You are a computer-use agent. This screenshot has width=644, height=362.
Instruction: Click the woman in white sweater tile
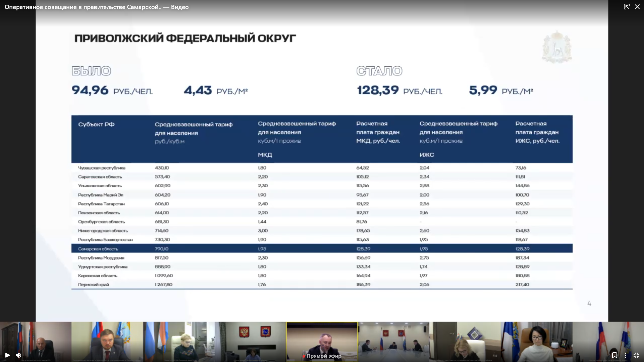pyautogui.click(x=537, y=342)
